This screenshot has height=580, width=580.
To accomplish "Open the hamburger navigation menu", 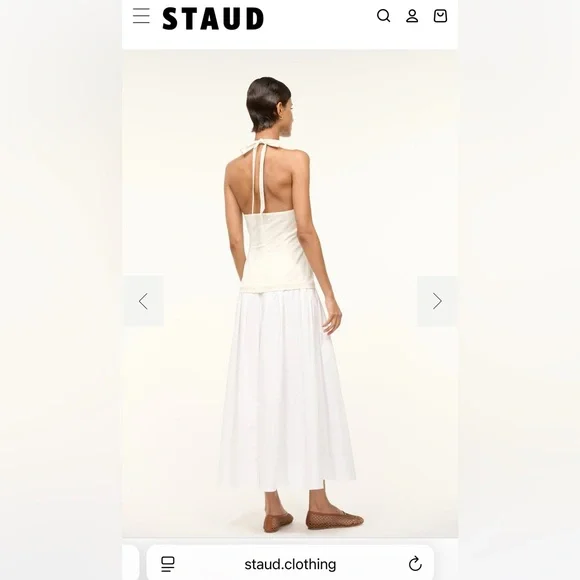I will [x=141, y=16].
